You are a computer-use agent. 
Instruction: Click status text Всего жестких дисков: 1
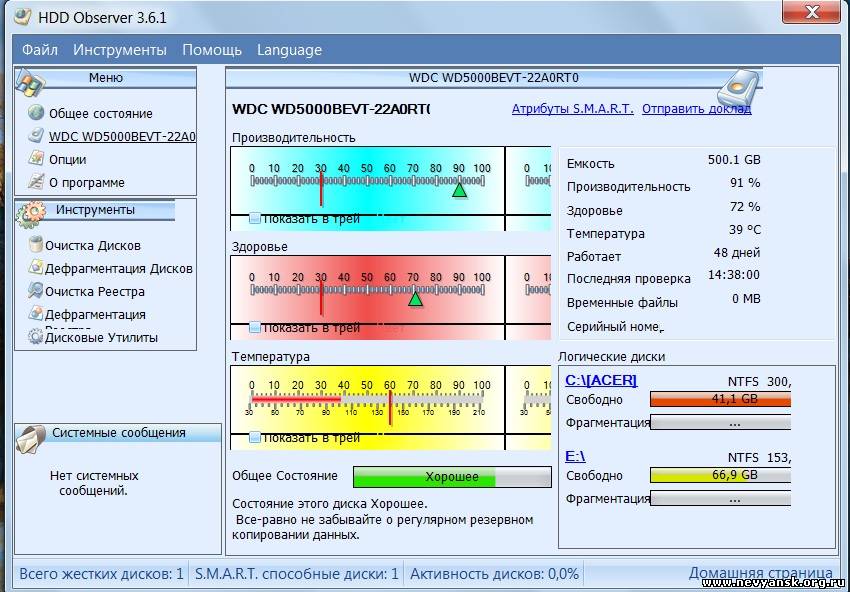click(x=101, y=574)
